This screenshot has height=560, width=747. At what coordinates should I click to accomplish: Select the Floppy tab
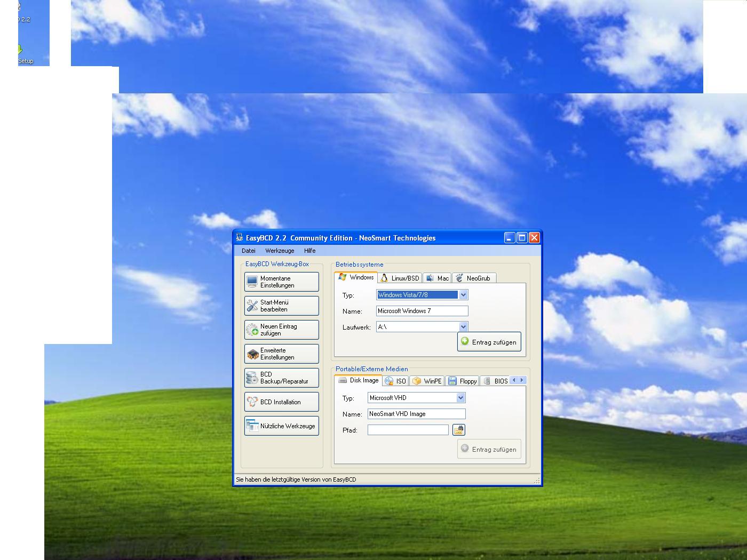click(x=462, y=381)
